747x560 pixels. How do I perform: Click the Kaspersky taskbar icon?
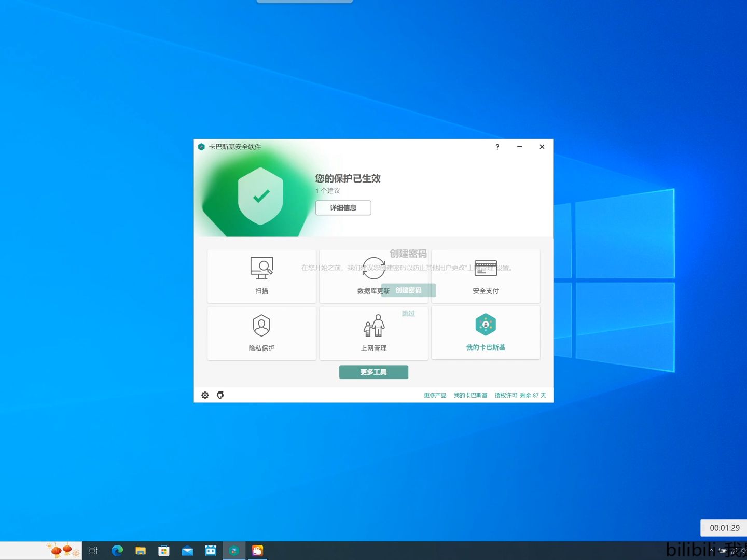click(x=234, y=551)
